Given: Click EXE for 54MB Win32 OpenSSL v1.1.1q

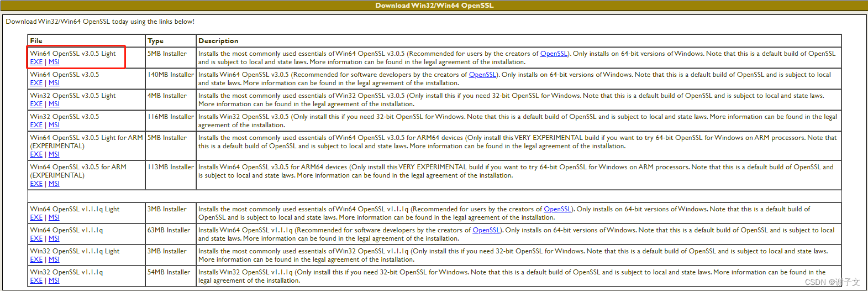Looking at the screenshot, I should click(x=36, y=280).
